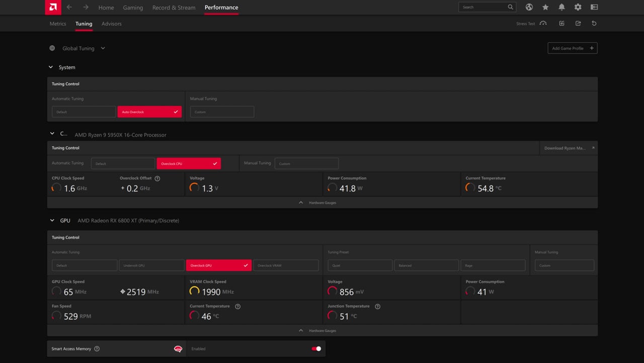
Task: Click the export tuning profile icon
Action: tap(578, 23)
